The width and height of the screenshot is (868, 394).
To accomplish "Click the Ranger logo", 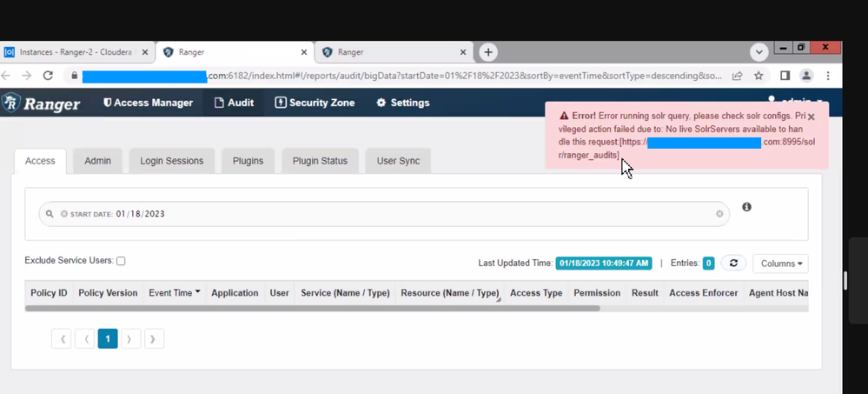I will (x=41, y=104).
